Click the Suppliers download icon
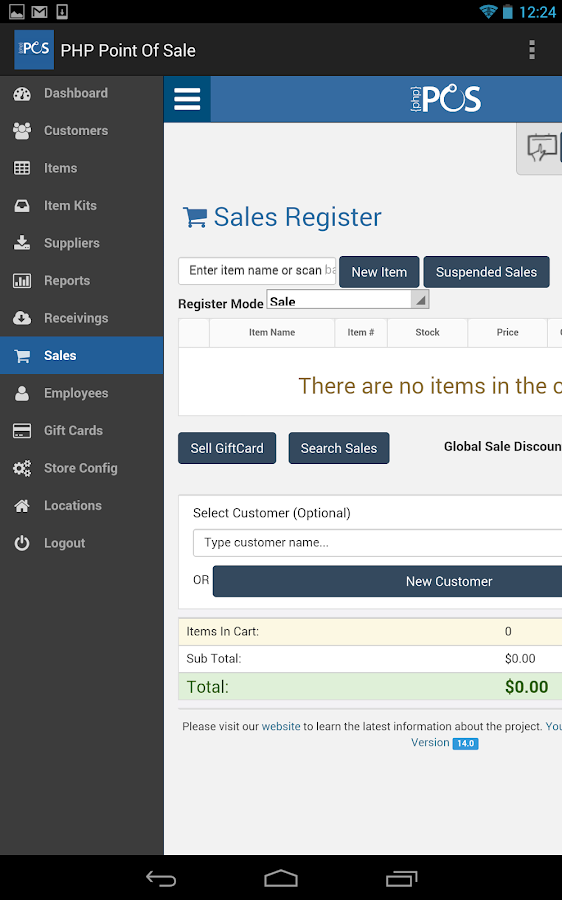This screenshot has height=900, width=562. tap(22, 243)
